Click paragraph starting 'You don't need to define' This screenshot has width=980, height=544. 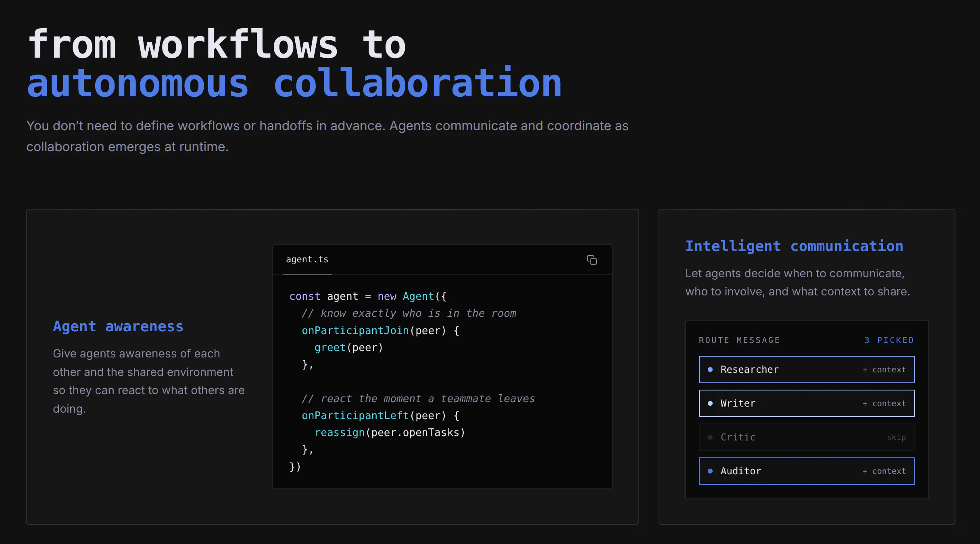point(327,136)
